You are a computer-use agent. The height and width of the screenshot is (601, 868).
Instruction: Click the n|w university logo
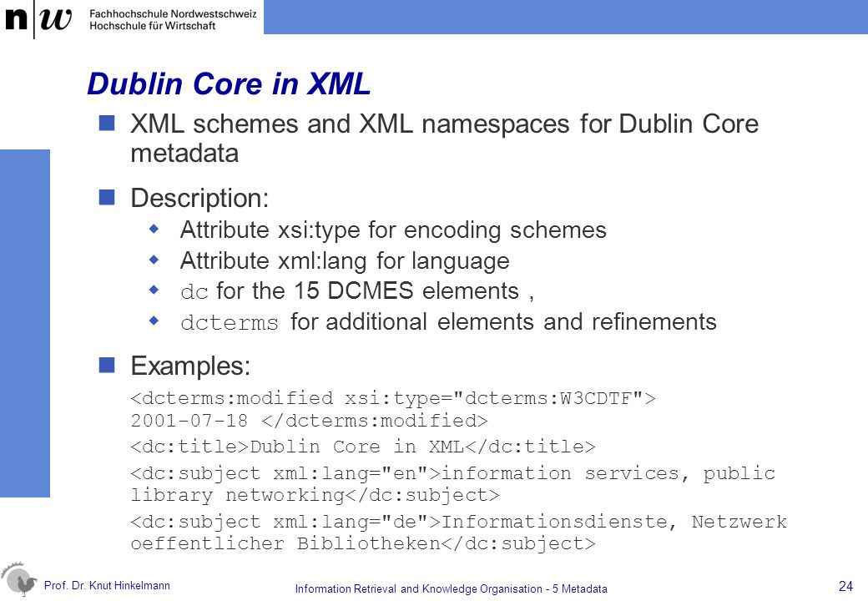38,19
